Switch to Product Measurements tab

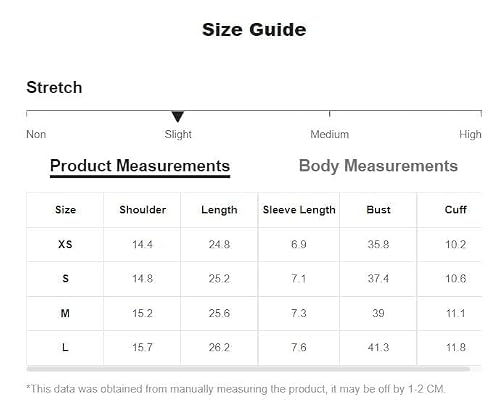140,166
